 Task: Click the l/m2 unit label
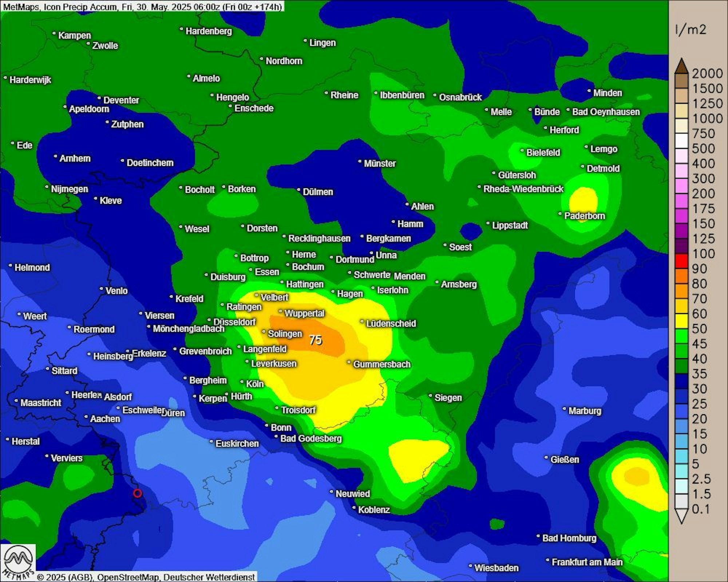pyautogui.click(x=691, y=30)
